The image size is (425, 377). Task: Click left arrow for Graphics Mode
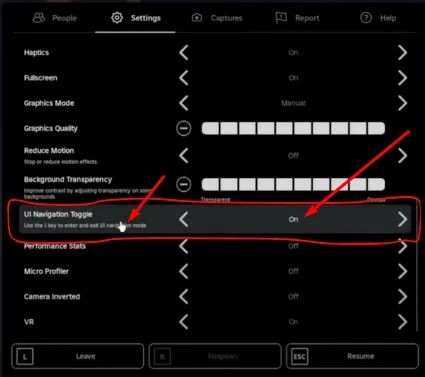[184, 103]
